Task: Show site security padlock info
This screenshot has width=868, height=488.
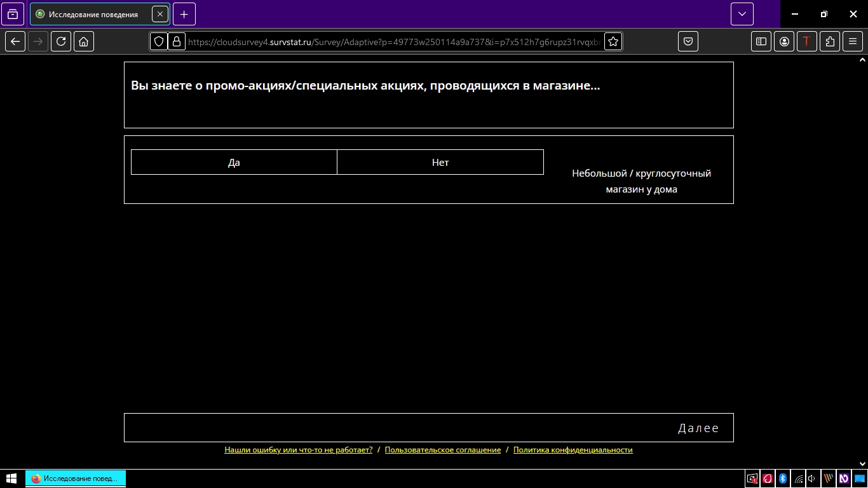Action: tap(176, 41)
